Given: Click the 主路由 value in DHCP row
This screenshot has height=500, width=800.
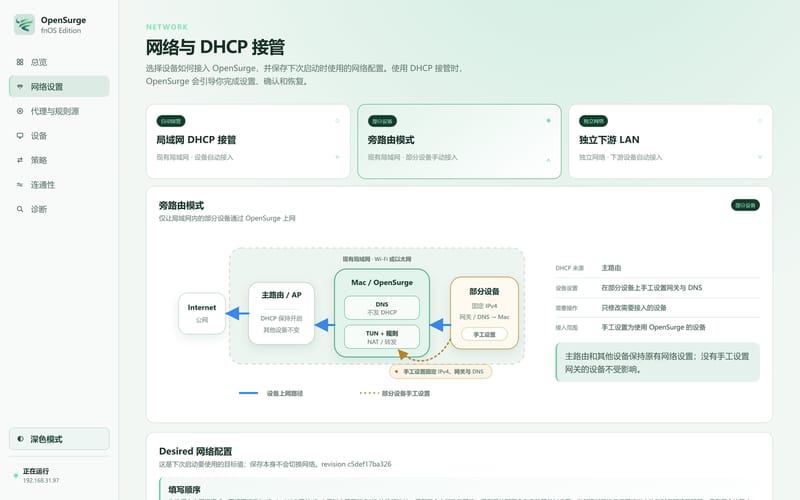Looking at the screenshot, I should (x=611, y=268).
